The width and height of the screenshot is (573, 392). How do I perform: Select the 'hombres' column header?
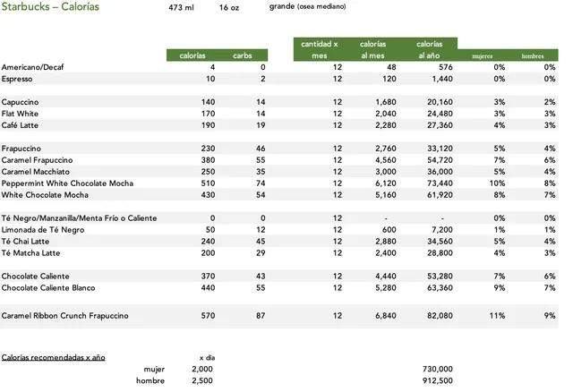pyautogui.click(x=533, y=56)
